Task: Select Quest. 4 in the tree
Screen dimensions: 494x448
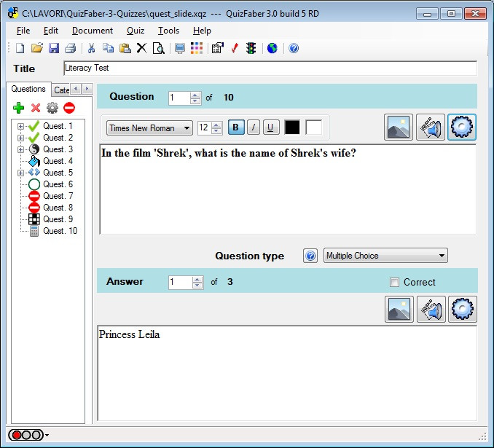Action: 58,161
